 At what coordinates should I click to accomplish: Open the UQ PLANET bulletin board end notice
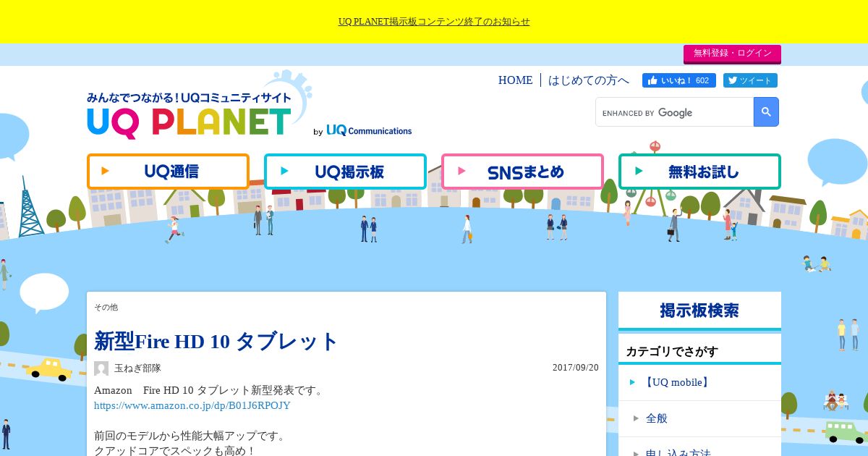(x=434, y=22)
